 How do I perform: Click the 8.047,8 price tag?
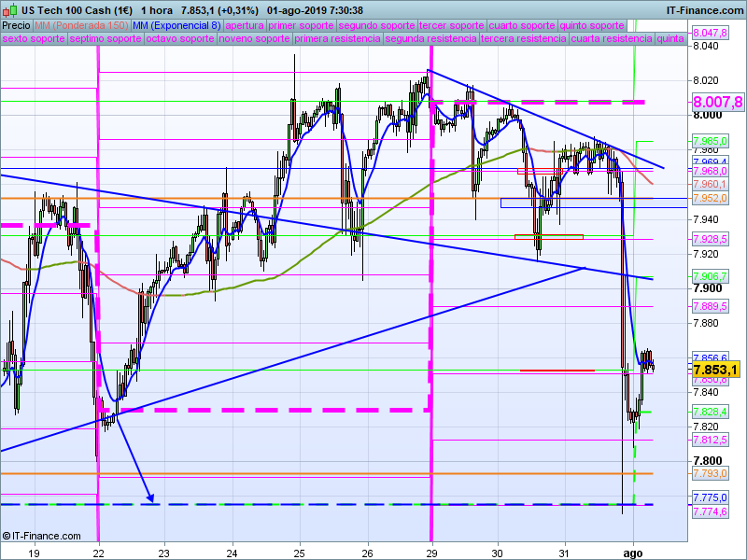click(710, 33)
